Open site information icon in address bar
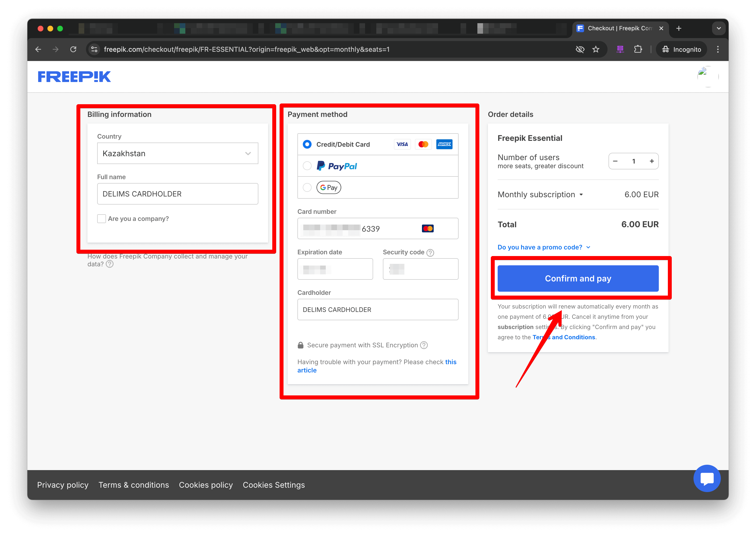Viewport: 756px width, 536px height. point(94,49)
